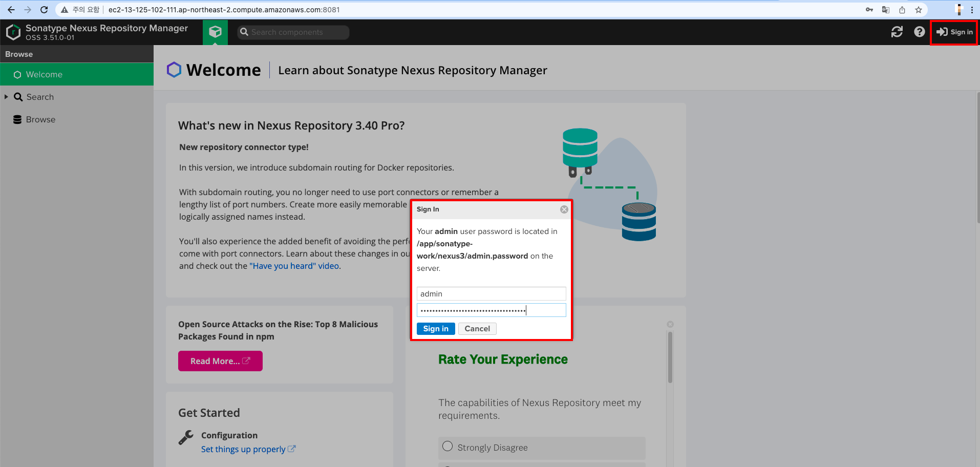The width and height of the screenshot is (980, 467).
Task: Click the blue Sign in dialog button
Action: tap(436, 329)
